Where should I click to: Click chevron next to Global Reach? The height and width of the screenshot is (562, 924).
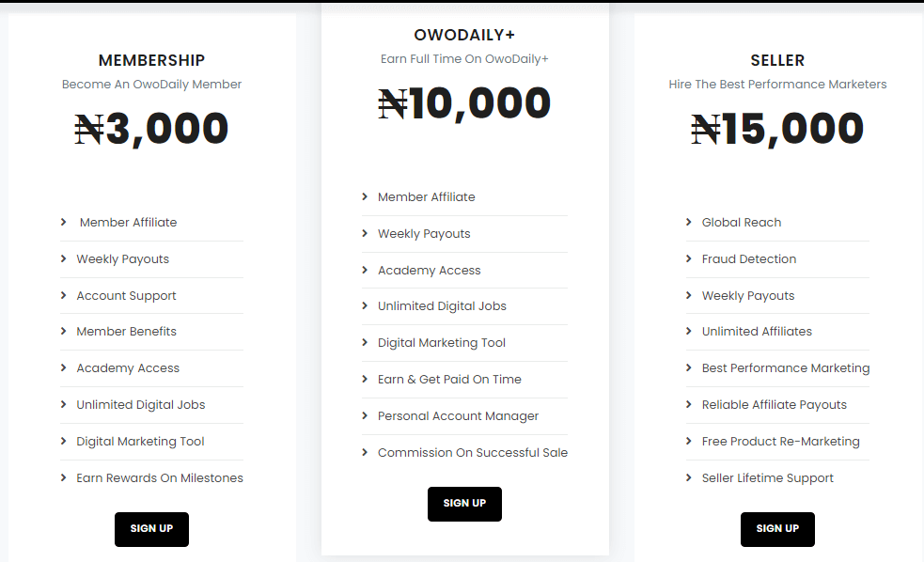click(x=688, y=222)
